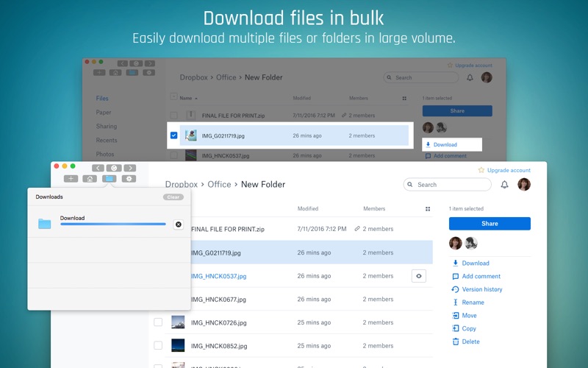
Task: Open Photos in back window sidebar
Action: (105, 154)
